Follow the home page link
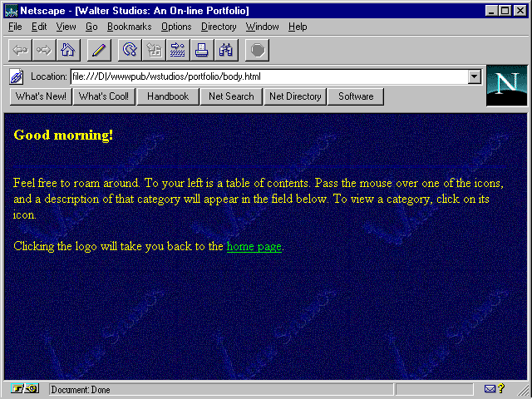Viewport: 532px width, 399px height. (x=254, y=247)
